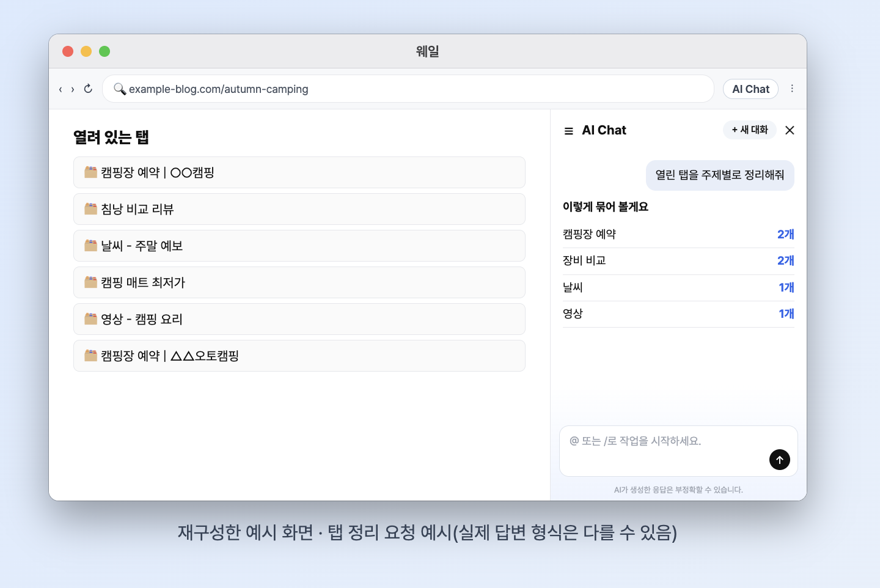Send the message with the arrow button
The image size is (880, 588).
point(780,460)
